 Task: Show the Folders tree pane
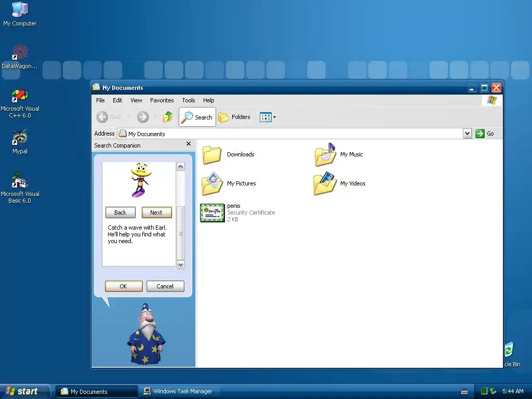pos(234,117)
